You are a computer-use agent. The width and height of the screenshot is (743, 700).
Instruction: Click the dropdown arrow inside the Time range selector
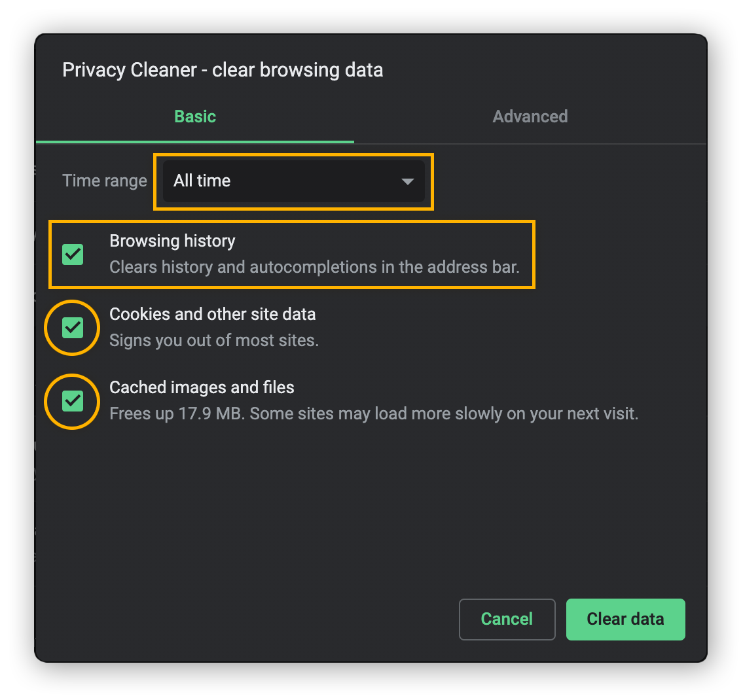(x=407, y=181)
